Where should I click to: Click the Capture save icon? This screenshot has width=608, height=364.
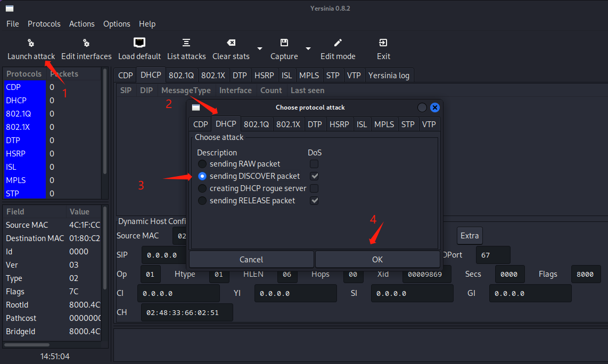[x=284, y=43]
